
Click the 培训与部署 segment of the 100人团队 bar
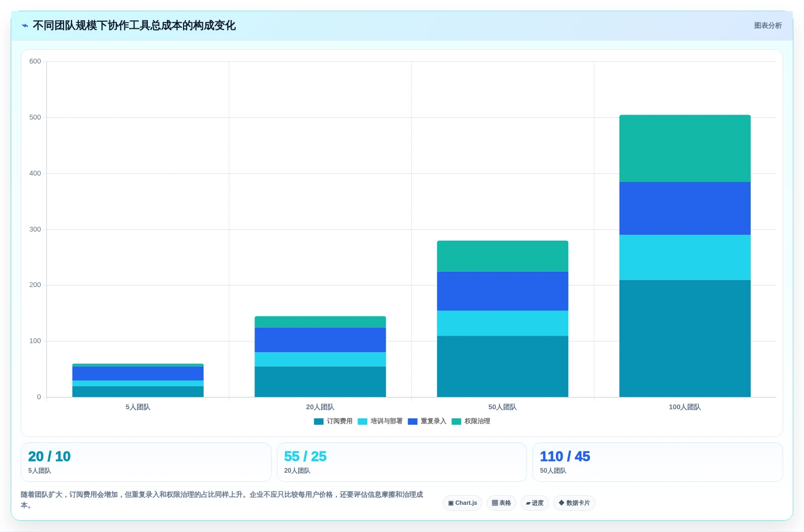(685, 258)
